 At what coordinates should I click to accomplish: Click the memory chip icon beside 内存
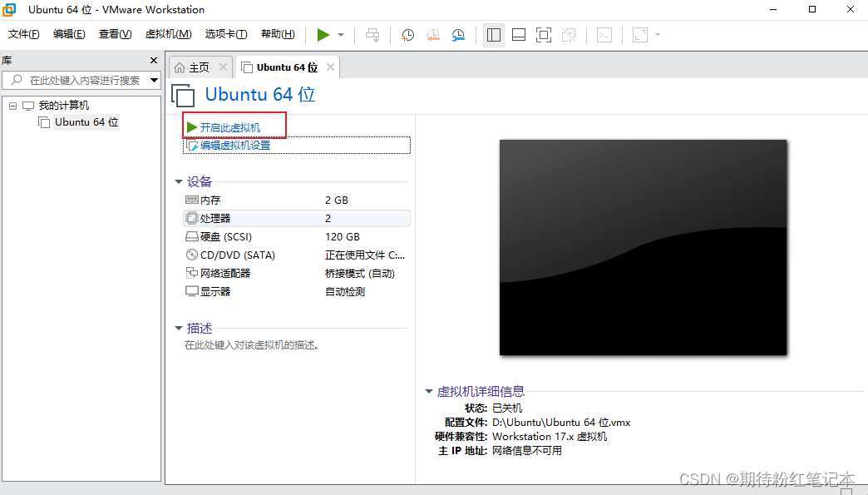(x=191, y=200)
